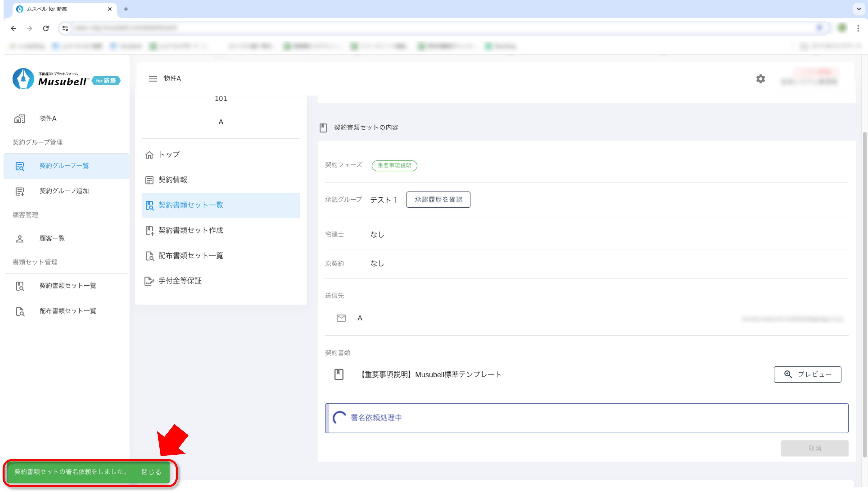
Task: Click the hamburger menu icon beside 物件A
Action: pyautogui.click(x=153, y=78)
